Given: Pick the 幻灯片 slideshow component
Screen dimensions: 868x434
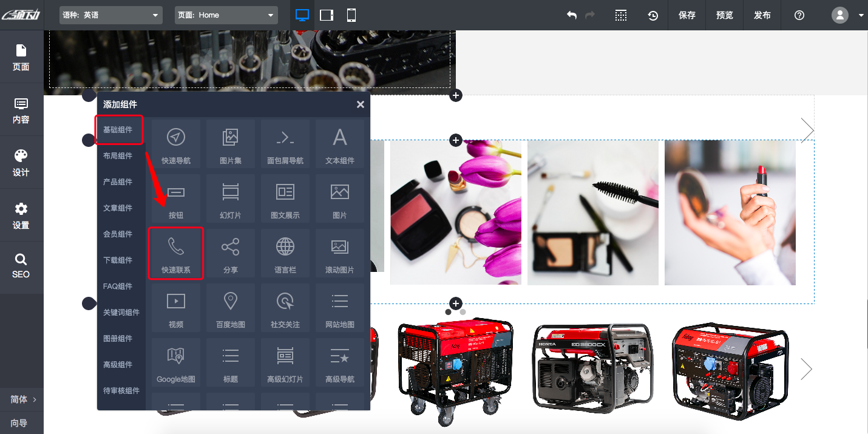Looking at the screenshot, I should click(x=230, y=198).
